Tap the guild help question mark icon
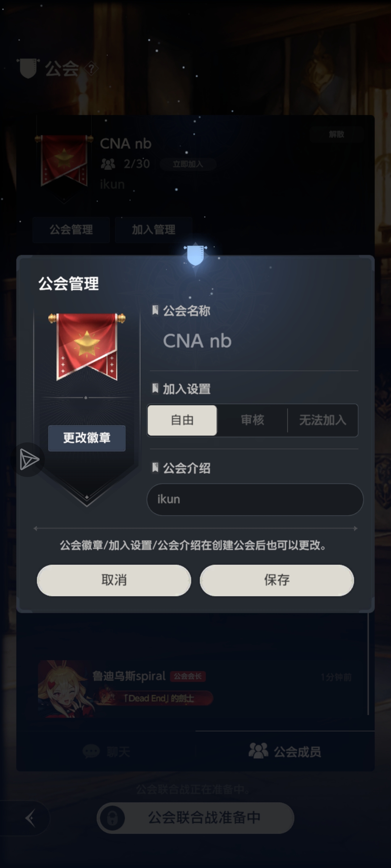Image resolution: width=391 pixels, height=868 pixels. point(92,68)
